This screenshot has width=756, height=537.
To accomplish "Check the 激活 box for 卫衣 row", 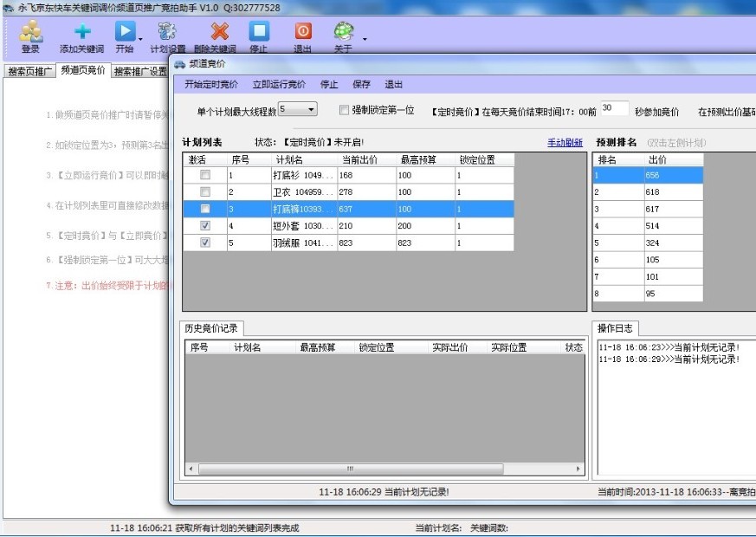I will tap(205, 192).
